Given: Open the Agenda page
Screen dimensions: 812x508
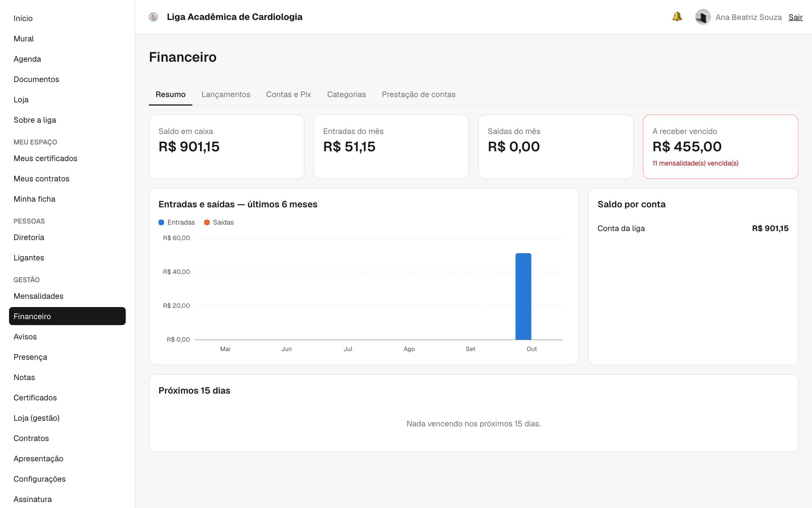Looking at the screenshot, I should click(x=67, y=59).
